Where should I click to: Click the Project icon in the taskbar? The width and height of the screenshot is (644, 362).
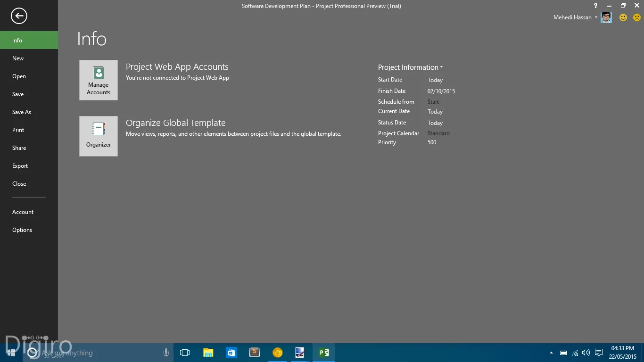point(324,353)
